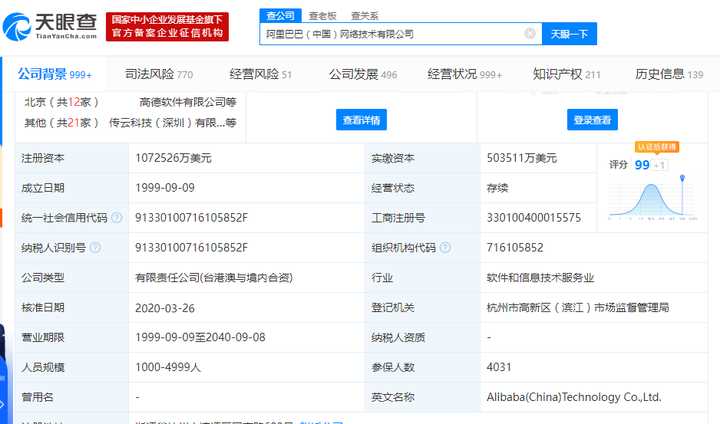720x424 pixels.
Task: Click the 英文名称 label cell
Action: (422, 397)
